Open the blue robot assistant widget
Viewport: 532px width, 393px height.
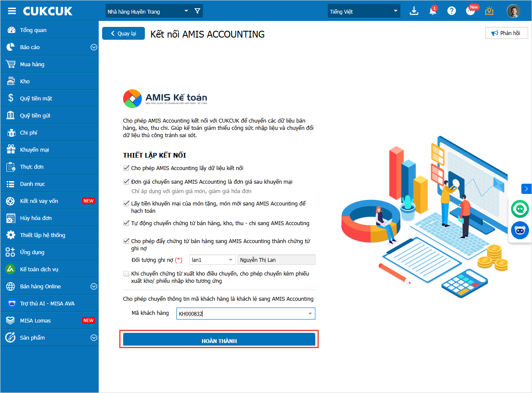point(520,230)
